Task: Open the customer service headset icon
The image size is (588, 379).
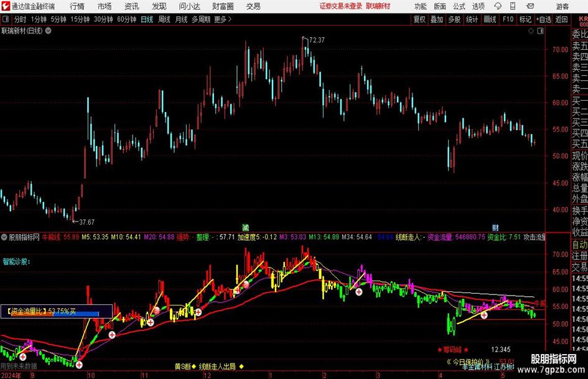Action: (x=498, y=6)
